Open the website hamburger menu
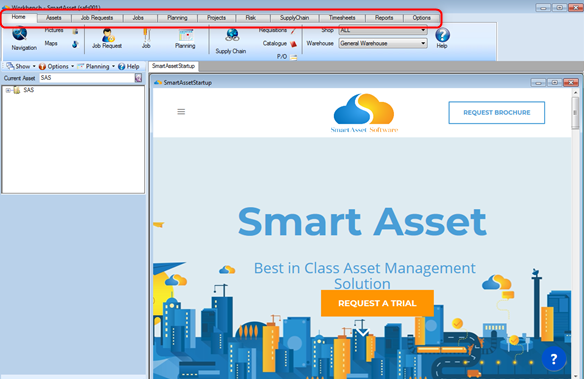Image resolution: width=584 pixels, height=379 pixels. point(181,112)
